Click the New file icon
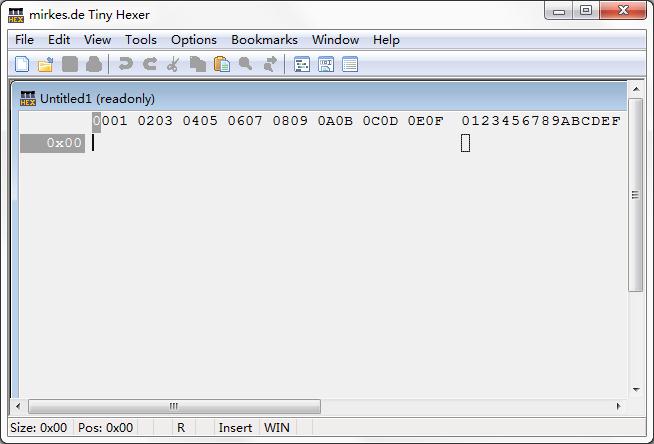Image resolution: width=654 pixels, height=444 pixels. pyautogui.click(x=22, y=64)
